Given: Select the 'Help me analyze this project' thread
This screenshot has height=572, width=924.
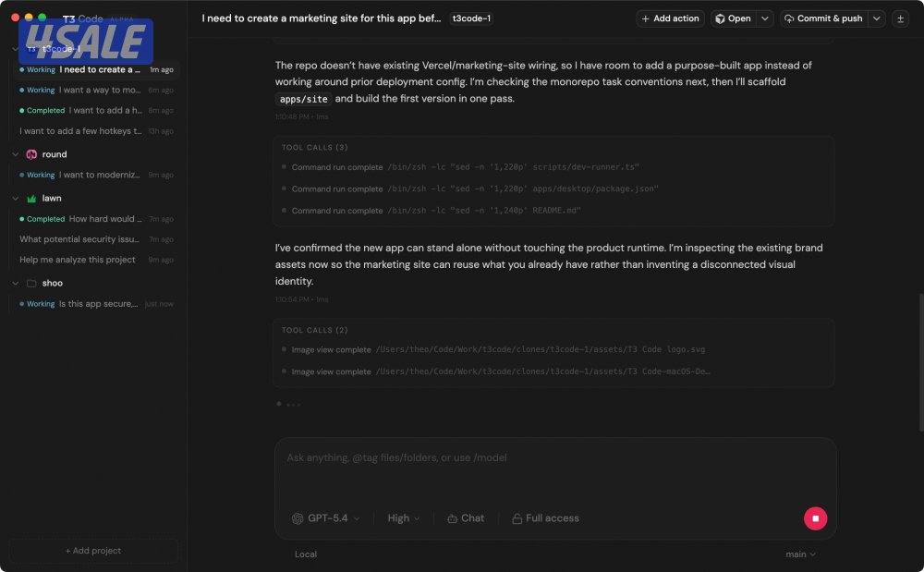Looking at the screenshot, I should click(78, 260).
